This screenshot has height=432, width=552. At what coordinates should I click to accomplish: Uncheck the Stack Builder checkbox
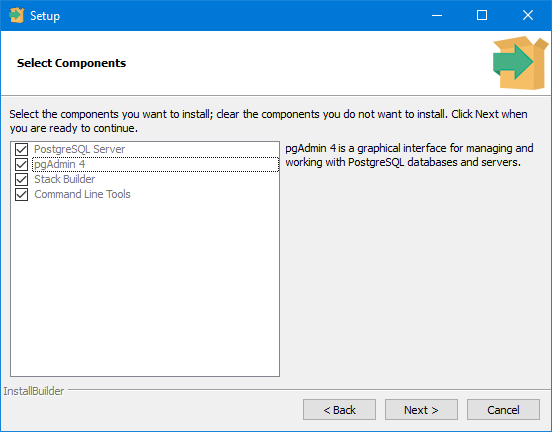click(21, 179)
